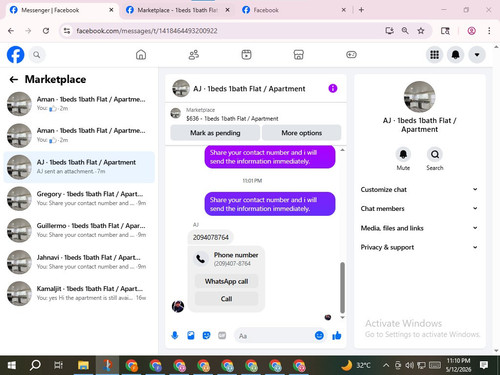Expand the Customize chat section
500x375 pixels.
pos(419,189)
